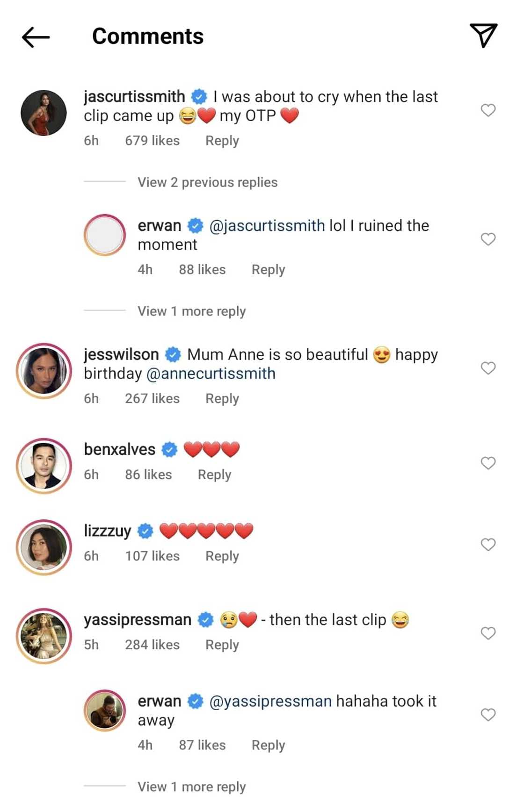Open the @jascurtissmith mention in erwan's reply
524x812 pixels.
point(267,226)
